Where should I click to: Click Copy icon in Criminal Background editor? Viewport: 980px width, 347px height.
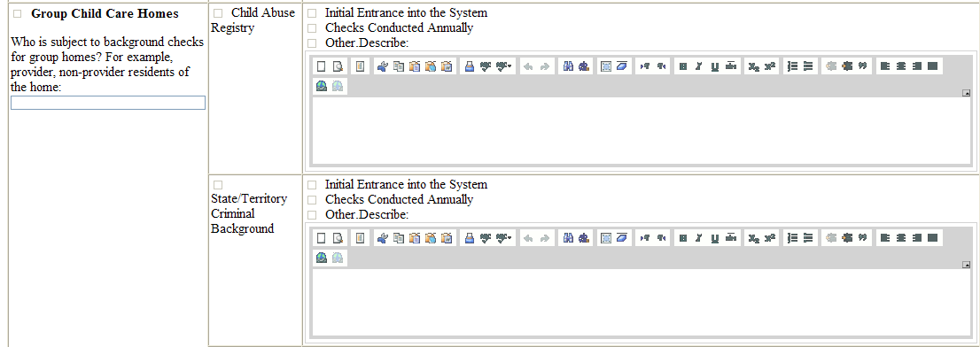point(398,238)
